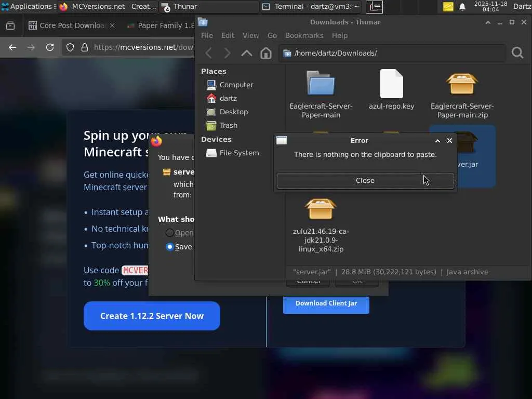The image size is (532, 399).
Task: Click the Firefox URL address bar
Action: tap(128, 47)
